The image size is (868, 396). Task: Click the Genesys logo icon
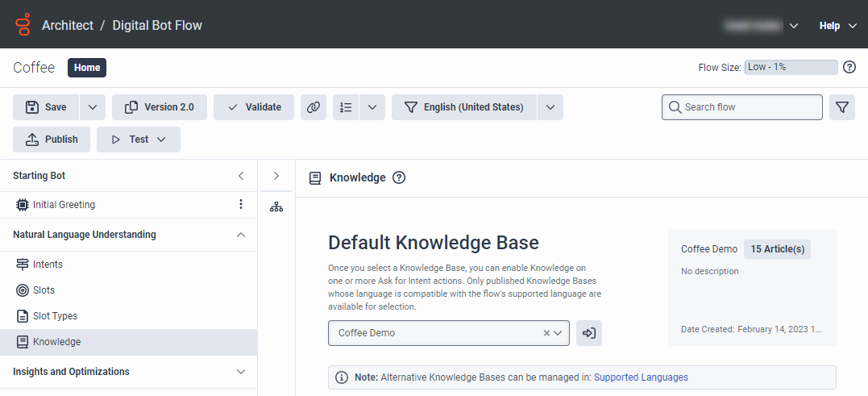(23, 25)
